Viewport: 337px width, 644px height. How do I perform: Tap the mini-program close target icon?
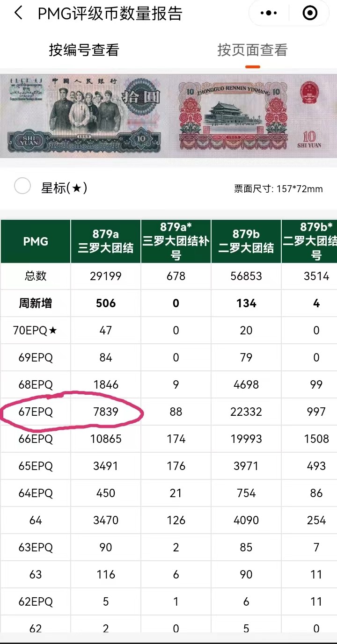(x=310, y=13)
